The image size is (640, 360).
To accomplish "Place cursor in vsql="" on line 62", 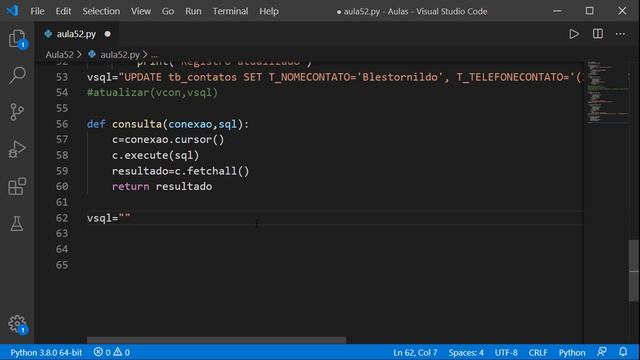I will (109, 218).
